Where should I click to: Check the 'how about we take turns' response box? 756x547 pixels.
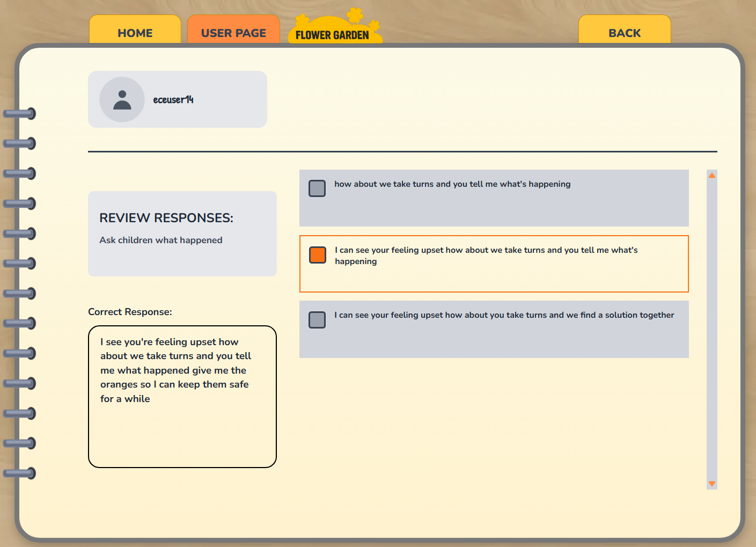point(317,188)
